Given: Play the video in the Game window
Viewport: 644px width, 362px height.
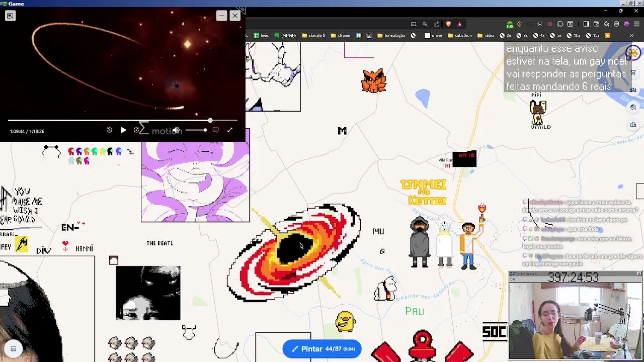Looking at the screenshot, I should pos(123,130).
